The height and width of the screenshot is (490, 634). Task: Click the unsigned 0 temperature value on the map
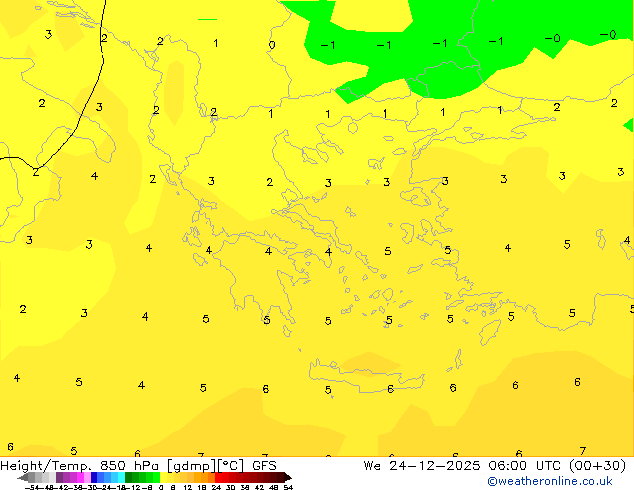[272, 44]
